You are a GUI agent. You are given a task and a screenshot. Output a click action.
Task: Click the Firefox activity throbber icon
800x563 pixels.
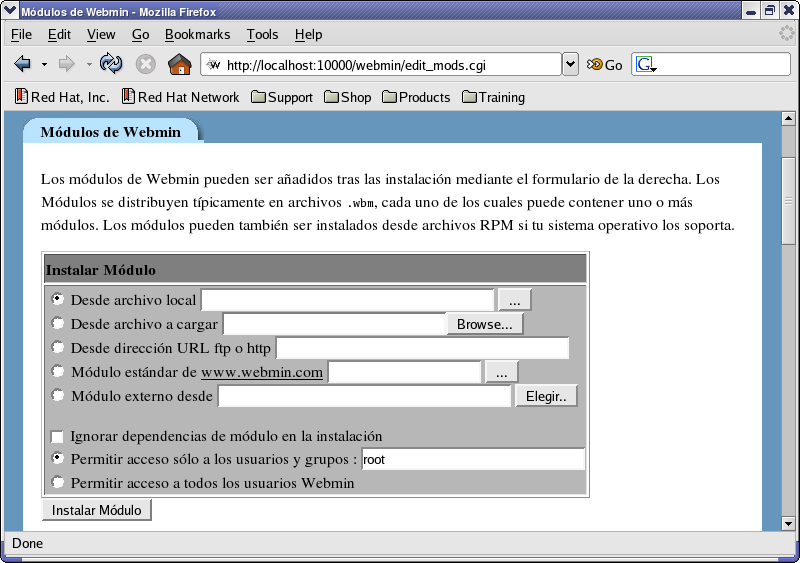click(x=786, y=34)
